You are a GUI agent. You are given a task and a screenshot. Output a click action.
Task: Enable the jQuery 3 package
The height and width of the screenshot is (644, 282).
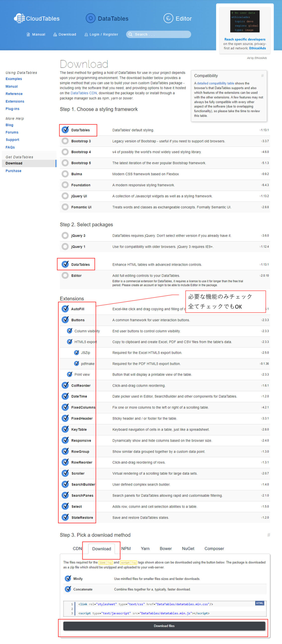point(65,235)
